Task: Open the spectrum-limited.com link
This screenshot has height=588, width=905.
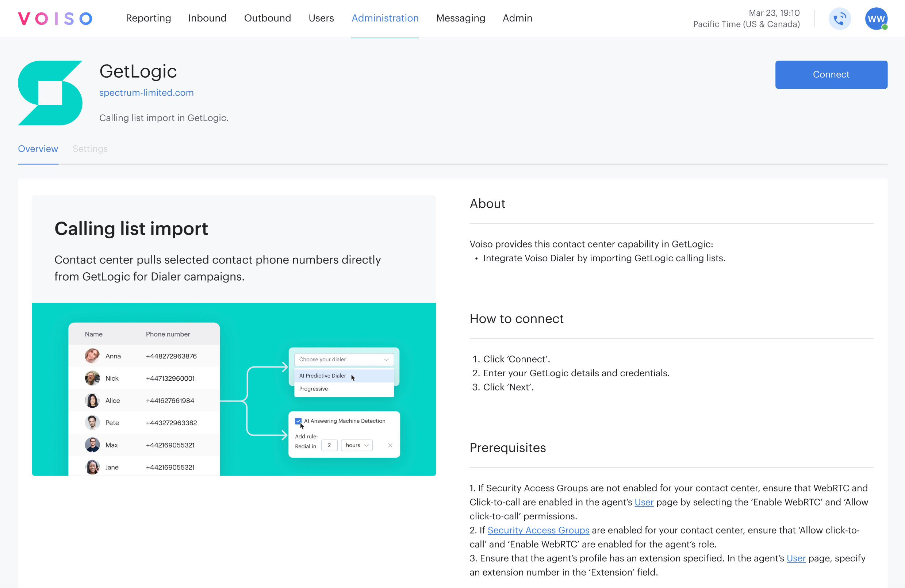Action: [x=146, y=92]
